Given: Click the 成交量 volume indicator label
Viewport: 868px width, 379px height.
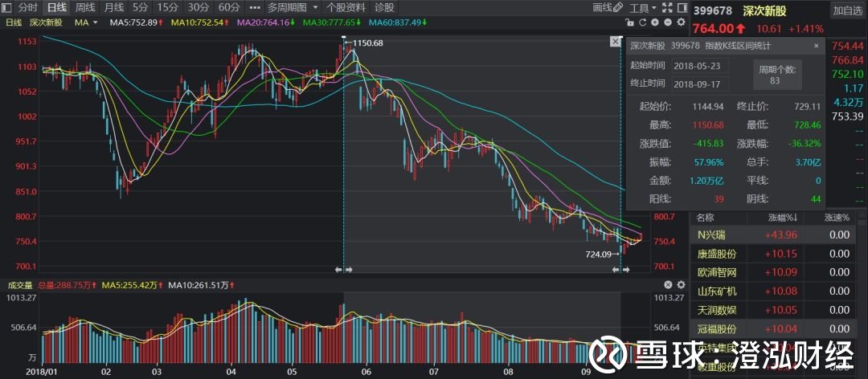Looking at the screenshot, I should coord(18,285).
